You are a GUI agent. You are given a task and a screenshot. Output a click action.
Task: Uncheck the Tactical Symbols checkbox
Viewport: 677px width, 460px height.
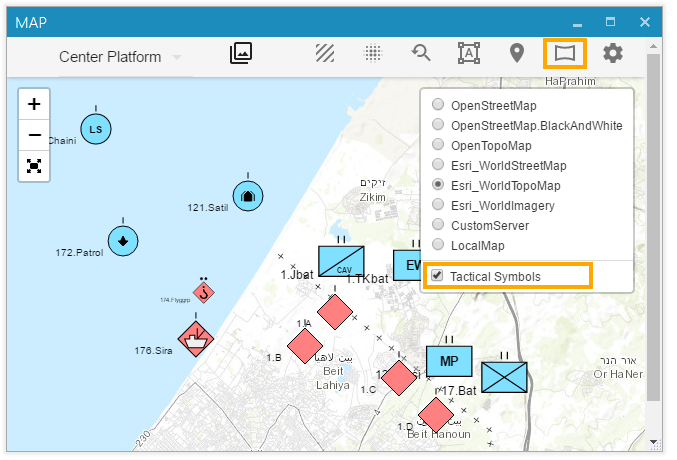click(x=436, y=276)
